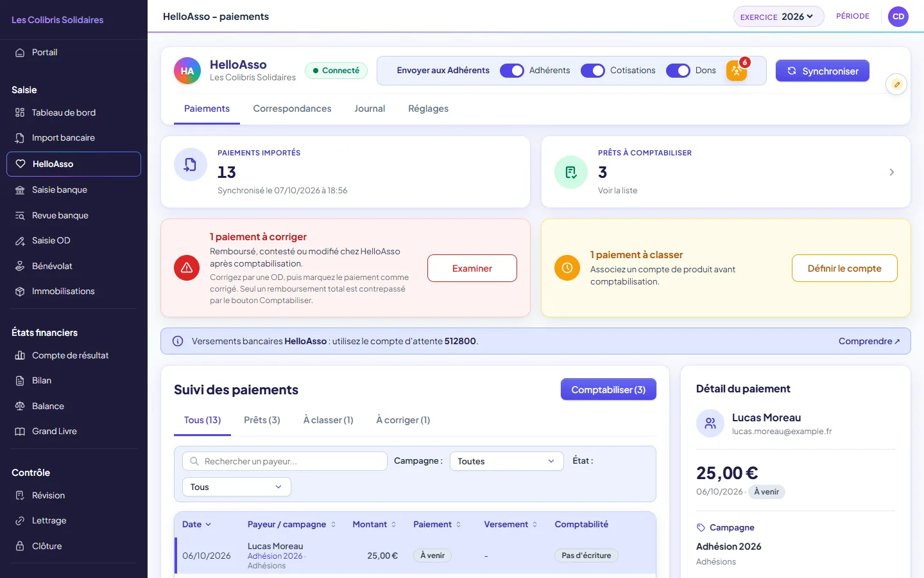Image resolution: width=924 pixels, height=578 pixels.
Task: Open Immobilisations in the sidebar
Action: (74, 292)
